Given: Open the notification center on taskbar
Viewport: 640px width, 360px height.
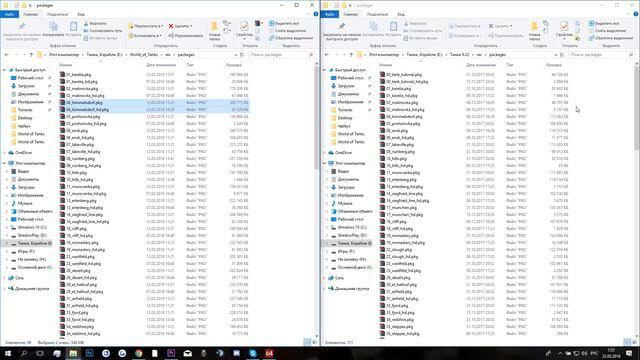Looking at the screenshot, I should pyautogui.click(x=629, y=353).
